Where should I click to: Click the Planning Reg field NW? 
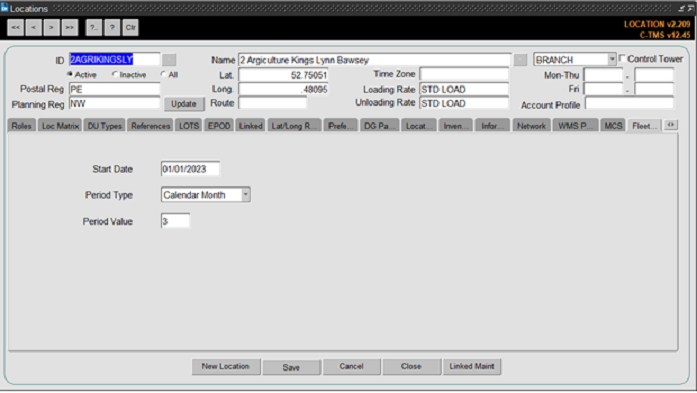point(114,104)
